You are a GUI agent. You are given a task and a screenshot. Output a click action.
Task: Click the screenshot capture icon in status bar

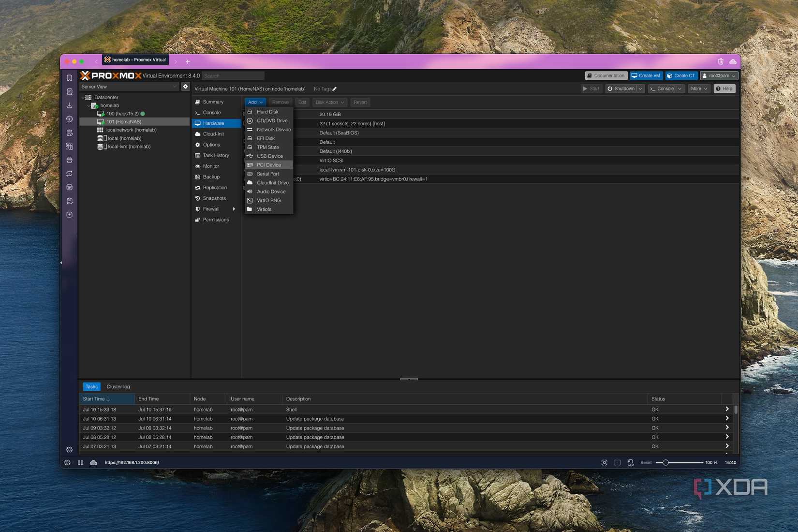coord(605,463)
